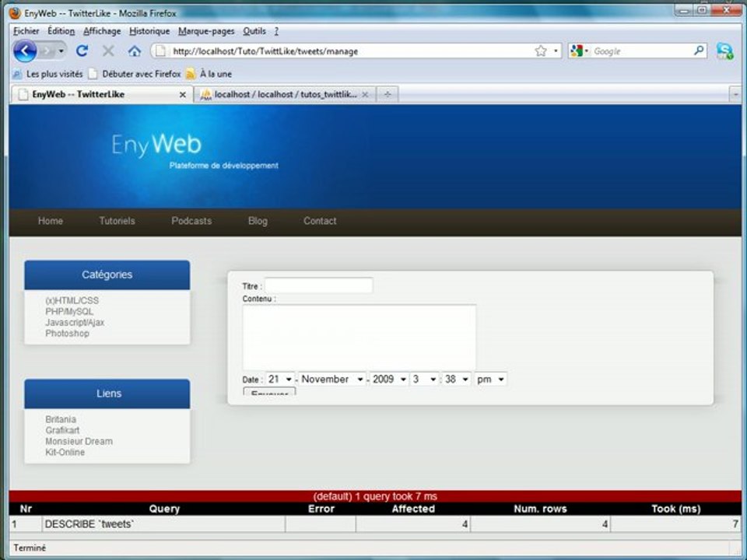The width and height of the screenshot is (747, 560).
Task: Go to the Firefox Home icon
Action: click(x=135, y=51)
